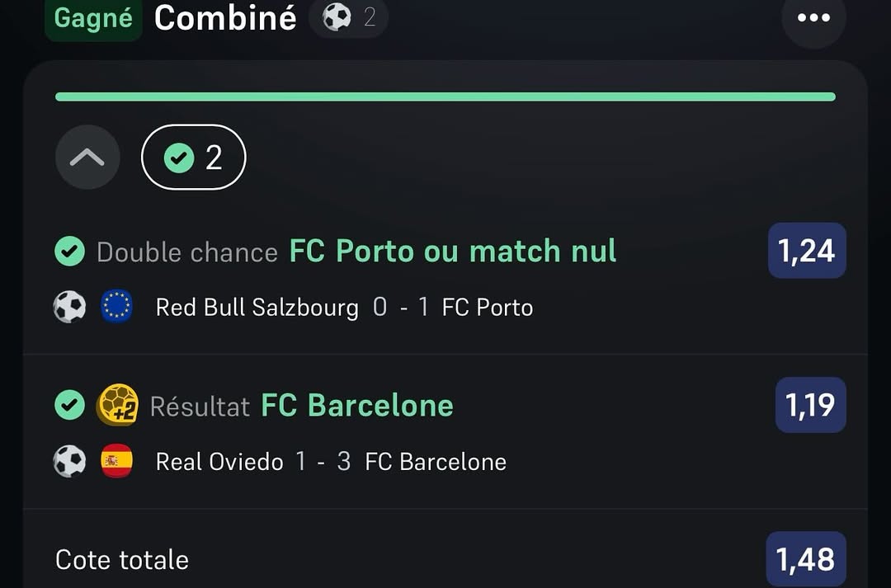Screen dimensions: 891x588
Task: Tap the Spain flag icon
Action: coord(116,462)
